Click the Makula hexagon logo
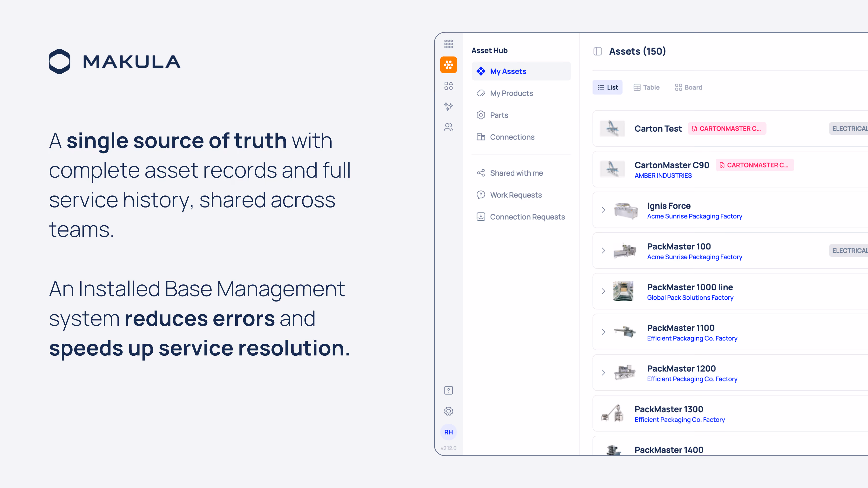This screenshot has height=488, width=868. 60,61
